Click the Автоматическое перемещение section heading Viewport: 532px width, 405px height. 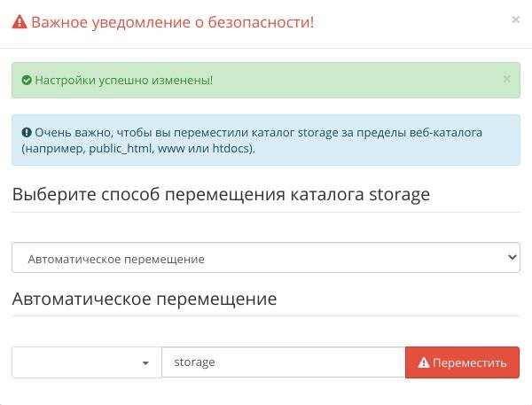pos(145,300)
